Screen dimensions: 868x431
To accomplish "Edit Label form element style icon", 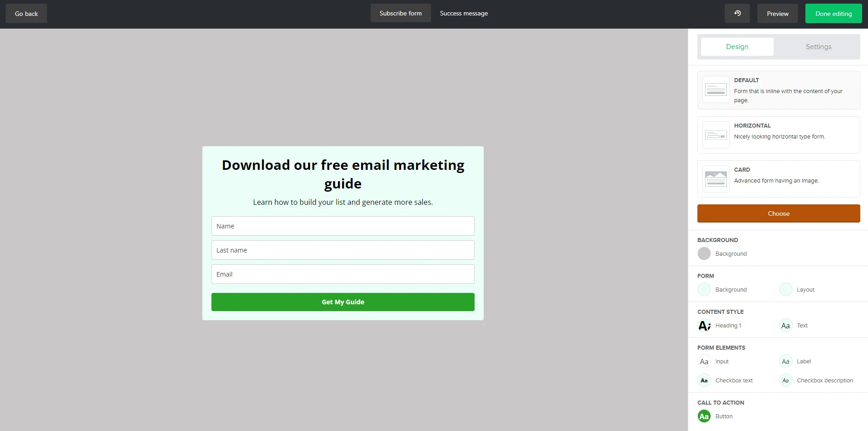I will coord(785,362).
